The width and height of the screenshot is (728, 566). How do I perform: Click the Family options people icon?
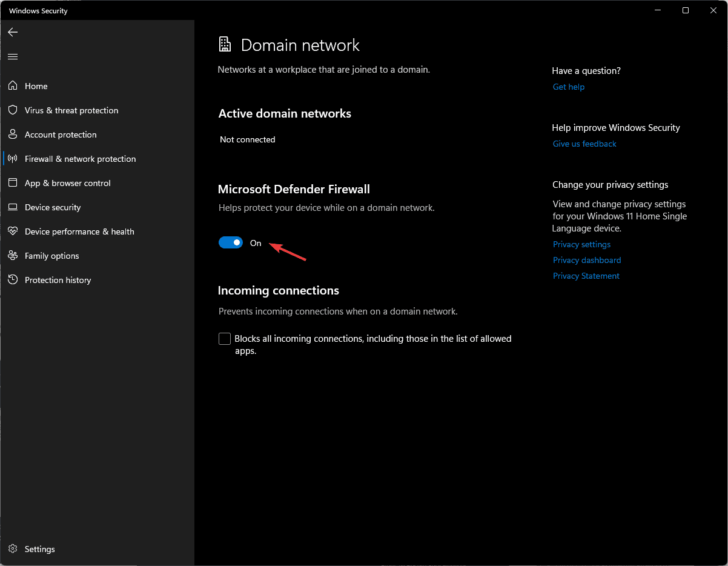pos(13,256)
